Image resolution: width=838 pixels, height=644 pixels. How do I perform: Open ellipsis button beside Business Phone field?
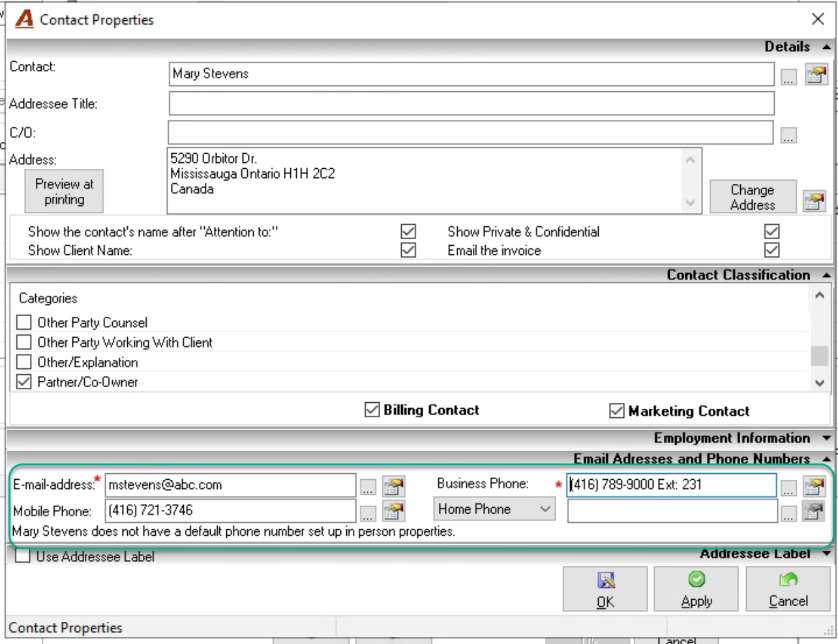pyautogui.click(x=788, y=488)
